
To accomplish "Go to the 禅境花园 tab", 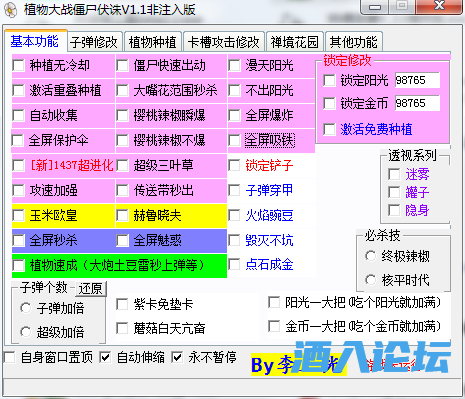I will coord(295,42).
